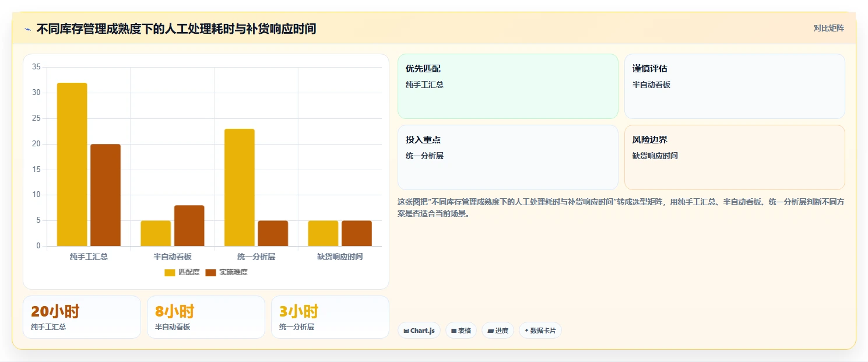Toggle the 匹配度 legend swatch
The width and height of the screenshot is (868, 362).
point(170,272)
